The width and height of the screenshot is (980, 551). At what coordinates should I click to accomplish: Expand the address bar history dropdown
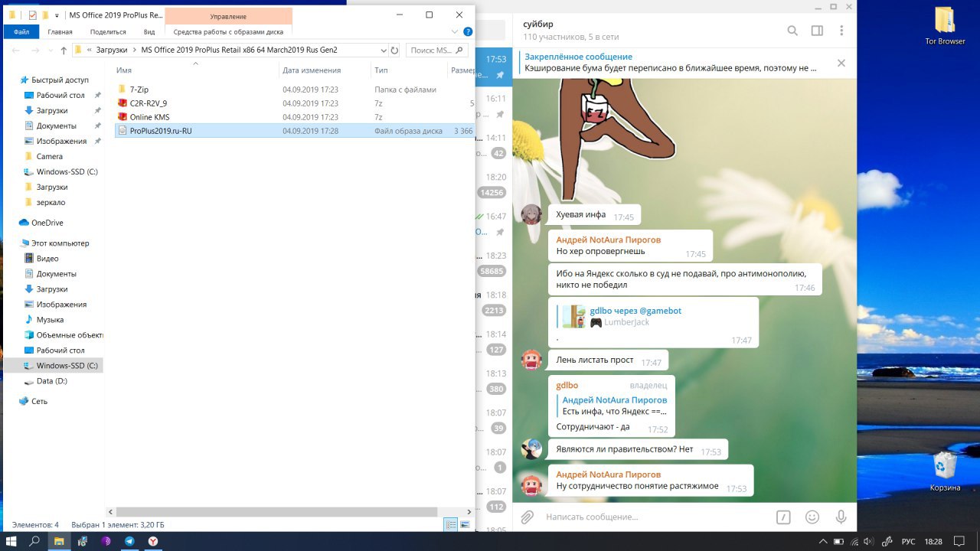click(383, 51)
